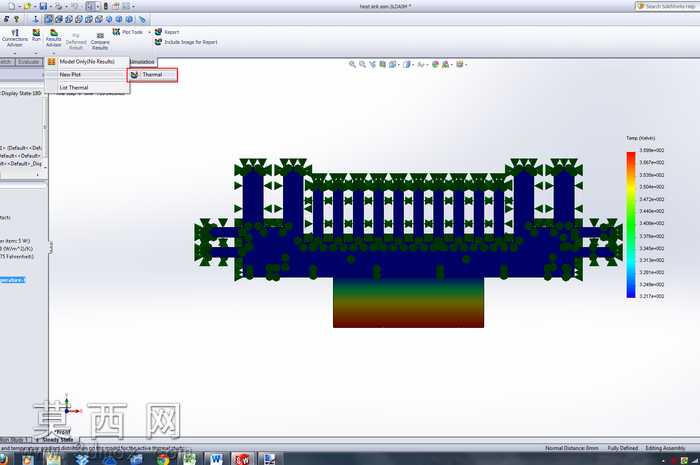Viewport: 700px width, 465px height.
Task: Select List Thermal menu entry
Action: point(87,87)
